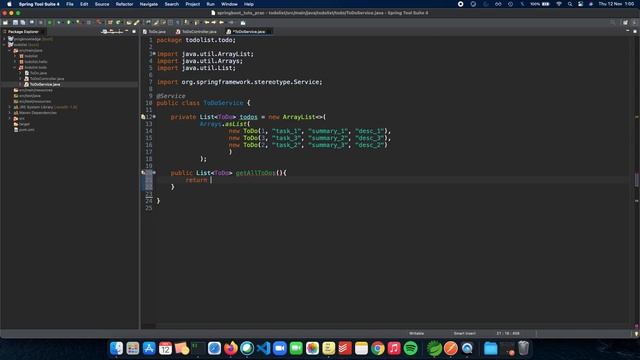The image size is (640, 360).
Task: Select ToDo.java in Package Explorer tree
Action: (38, 73)
